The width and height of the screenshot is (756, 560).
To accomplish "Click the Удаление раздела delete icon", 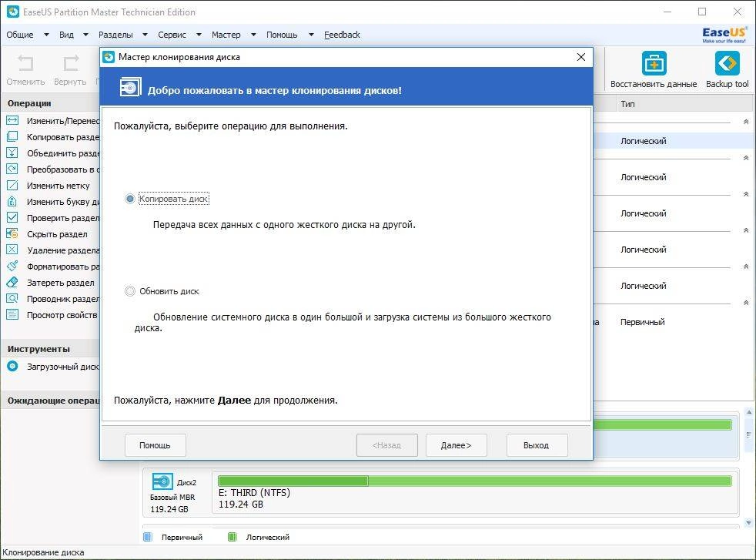I will (x=12, y=250).
